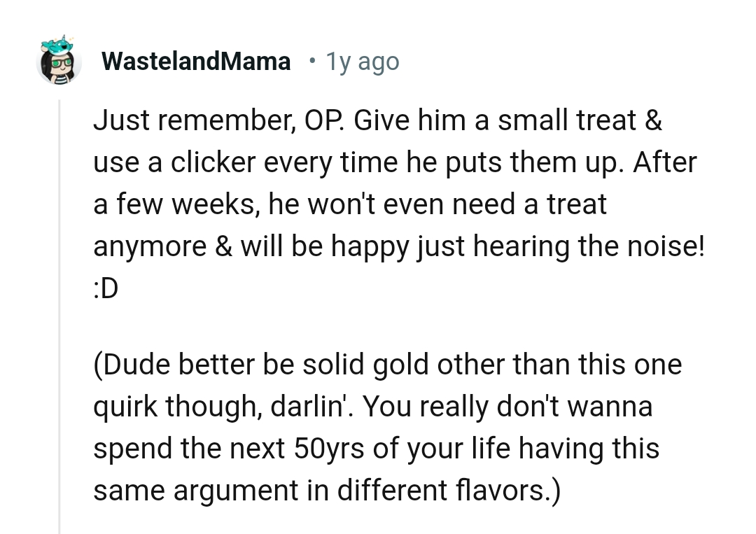The height and width of the screenshot is (534, 756).
Task: Click the dot separator before the timestamp
Action: tap(311, 62)
